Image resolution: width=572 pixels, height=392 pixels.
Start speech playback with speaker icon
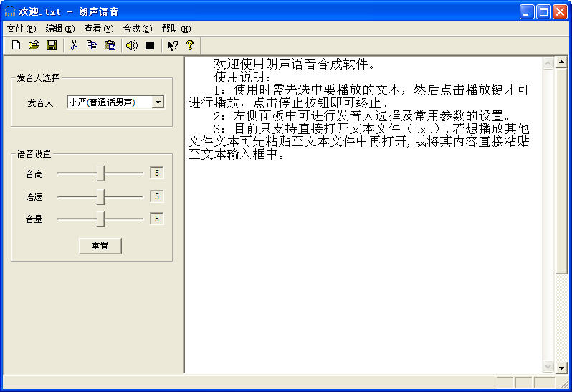pos(132,45)
